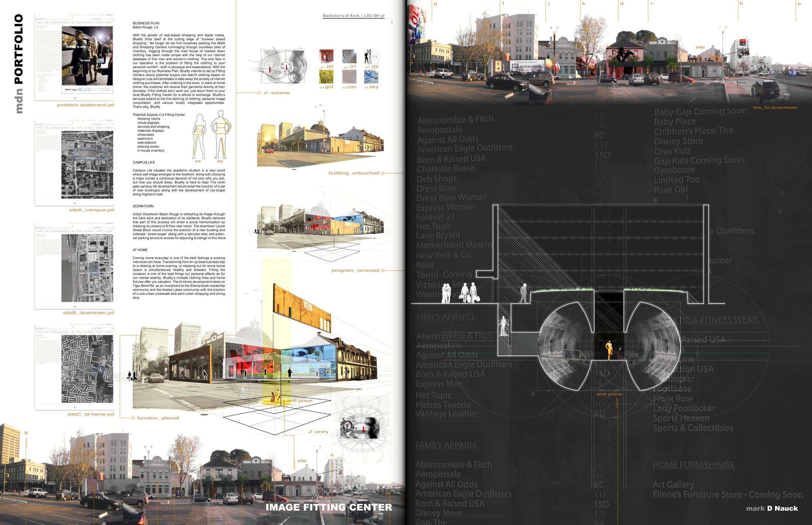Image resolution: width=812 pixels, height=525 pixels.
Task: Click the 'siteC_at-home.pd' caption
Action: 91,414
